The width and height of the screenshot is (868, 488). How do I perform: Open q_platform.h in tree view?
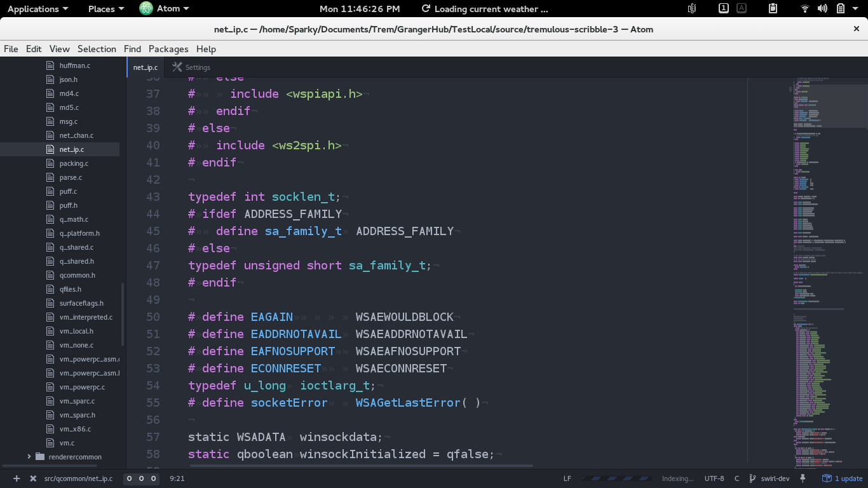click(x=79, y=233)
